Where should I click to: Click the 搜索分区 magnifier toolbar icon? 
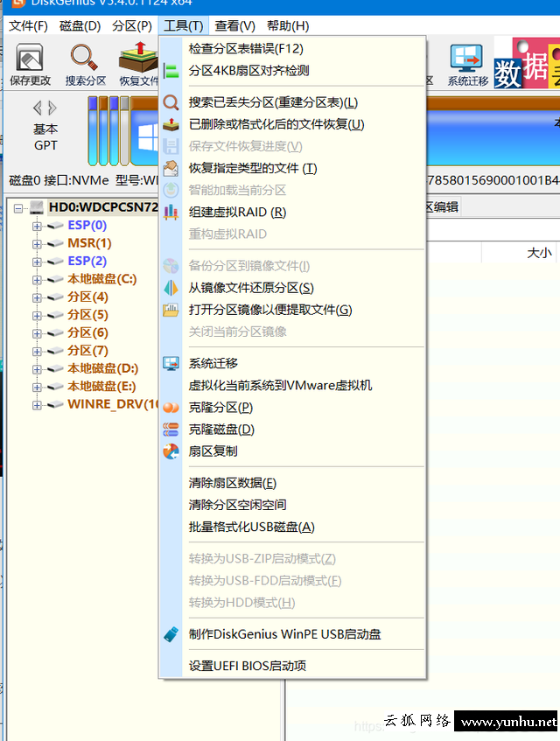(85, 65)
